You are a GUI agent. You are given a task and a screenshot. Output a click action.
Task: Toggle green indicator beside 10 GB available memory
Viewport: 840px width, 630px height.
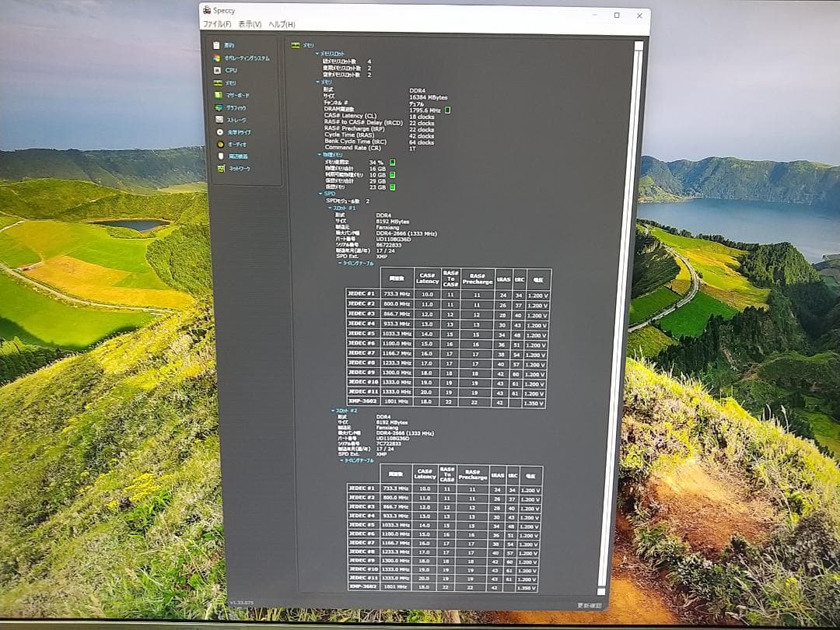coord(393,175)
